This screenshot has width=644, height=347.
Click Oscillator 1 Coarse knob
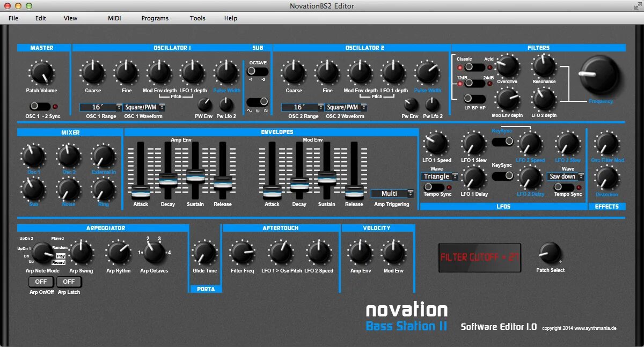click(x=93, y=72)
